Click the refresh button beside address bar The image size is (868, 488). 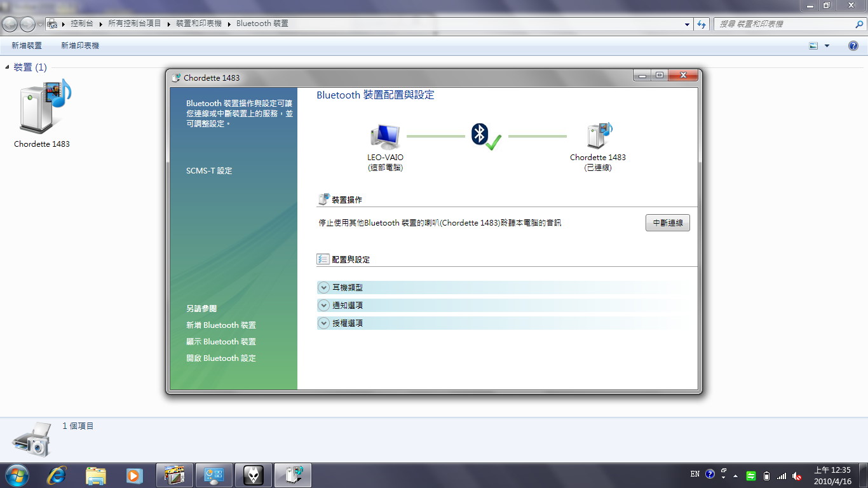pos(702,24)
